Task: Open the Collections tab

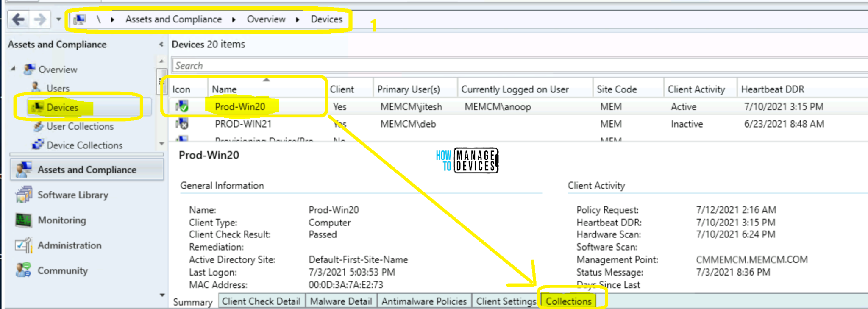Action: pyautogui.click(x=568, y=301)
